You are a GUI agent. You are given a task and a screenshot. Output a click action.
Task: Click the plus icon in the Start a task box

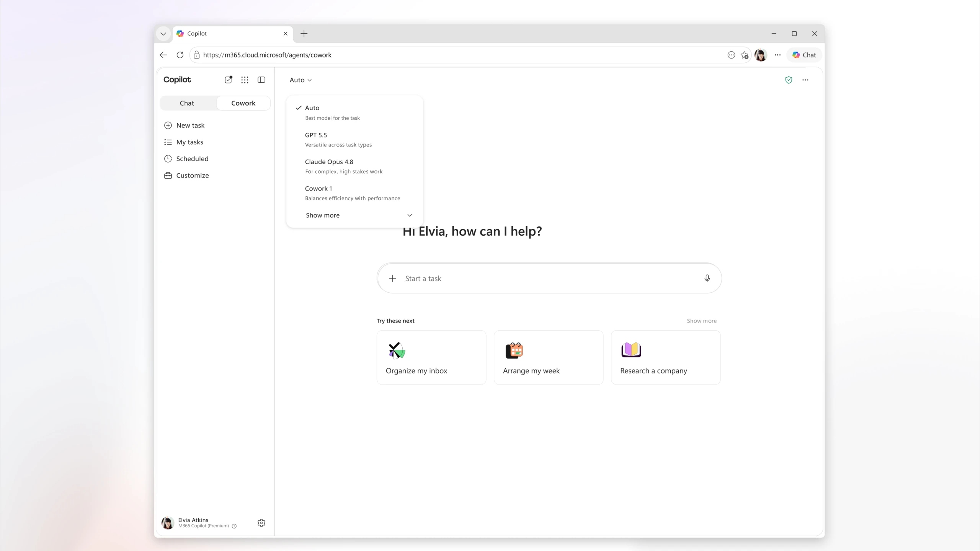pos(392,278)
